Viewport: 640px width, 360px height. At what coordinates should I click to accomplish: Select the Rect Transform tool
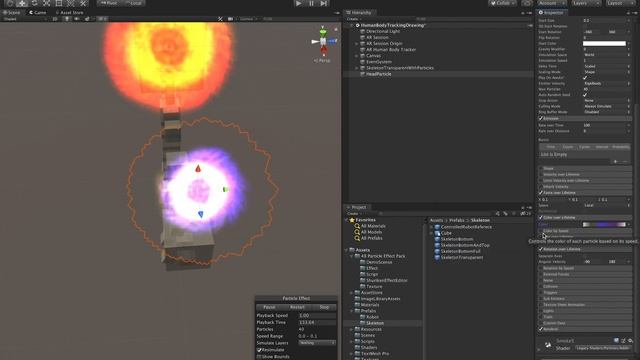coord(59,3)
